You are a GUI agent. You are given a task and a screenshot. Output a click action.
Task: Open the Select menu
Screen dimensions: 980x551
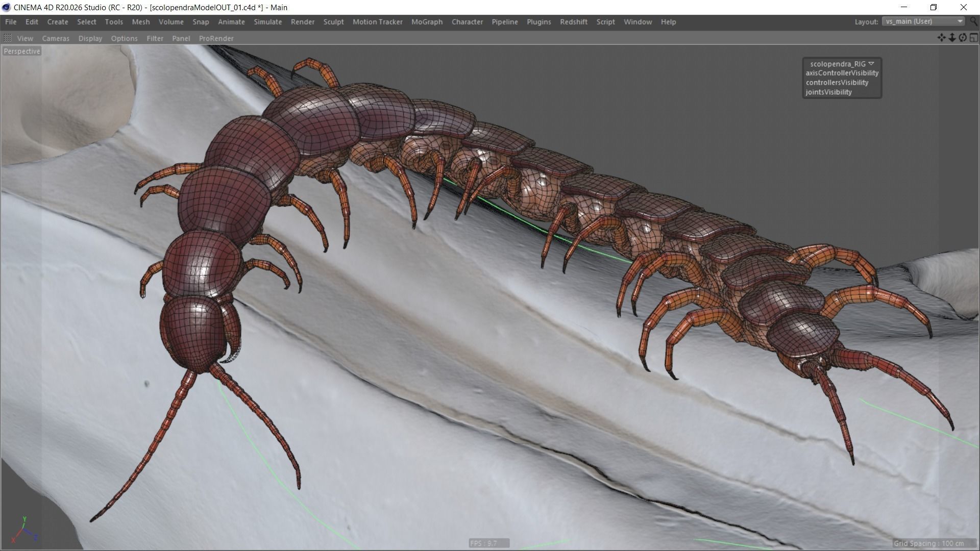pos(87,22)
